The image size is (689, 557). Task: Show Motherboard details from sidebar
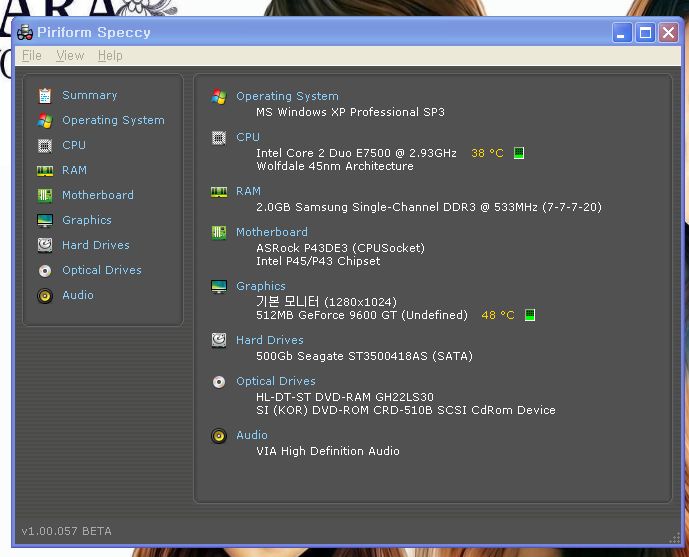(98, 195)
